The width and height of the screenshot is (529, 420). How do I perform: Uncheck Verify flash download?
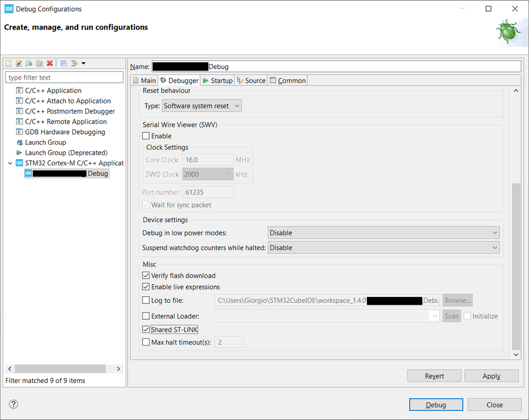pyautogui.click(x=146, y=276)
